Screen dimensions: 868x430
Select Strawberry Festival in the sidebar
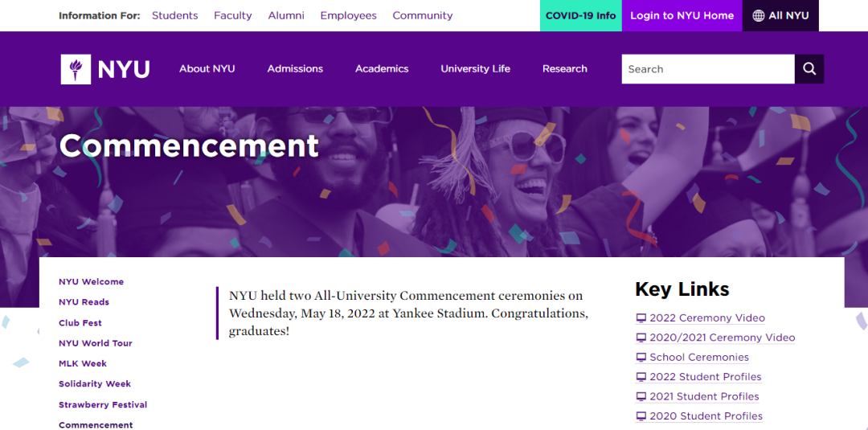pyautogui.click(x=103, y=405)
